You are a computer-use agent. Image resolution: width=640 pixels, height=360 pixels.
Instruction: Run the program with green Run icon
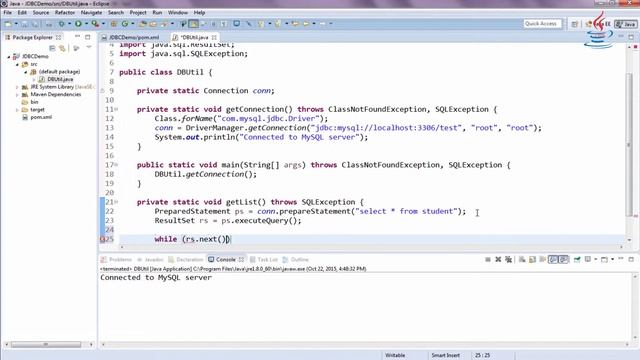coord(78,24)
